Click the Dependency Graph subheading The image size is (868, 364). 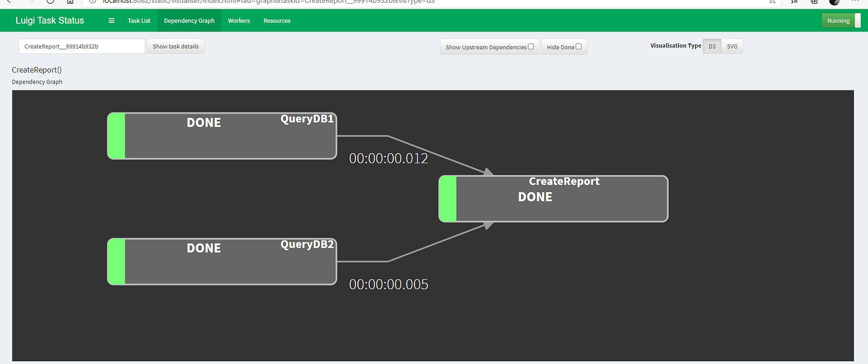pyautogui.click(x=37, y=82)
